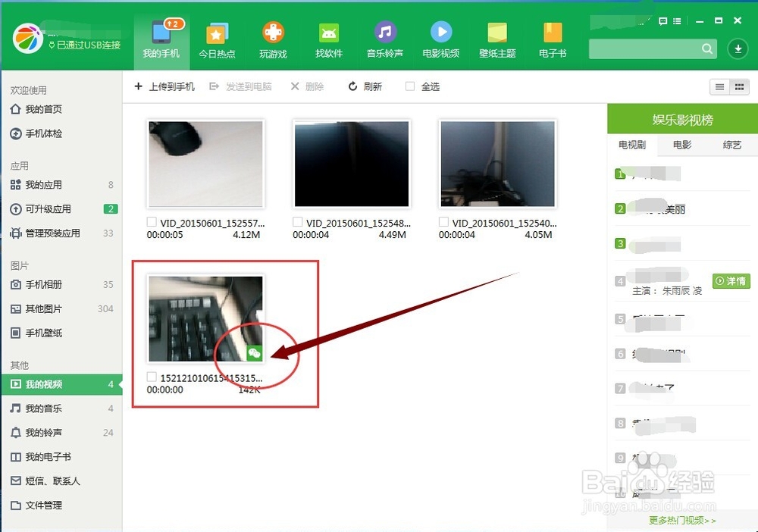758x532 pixels.
Task: Click the 详情 button in the rankings
Action: pyautogui.click(x=730, y=280)
